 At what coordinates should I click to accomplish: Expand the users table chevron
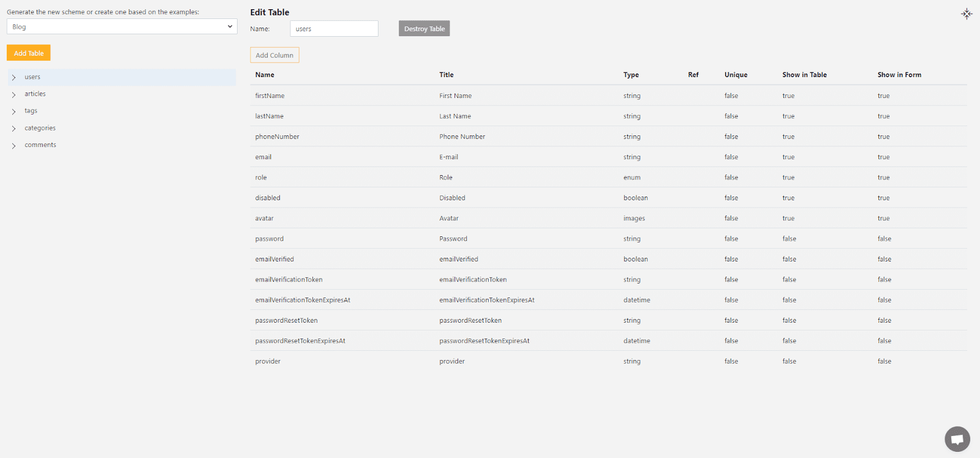(x=13, y=78)
